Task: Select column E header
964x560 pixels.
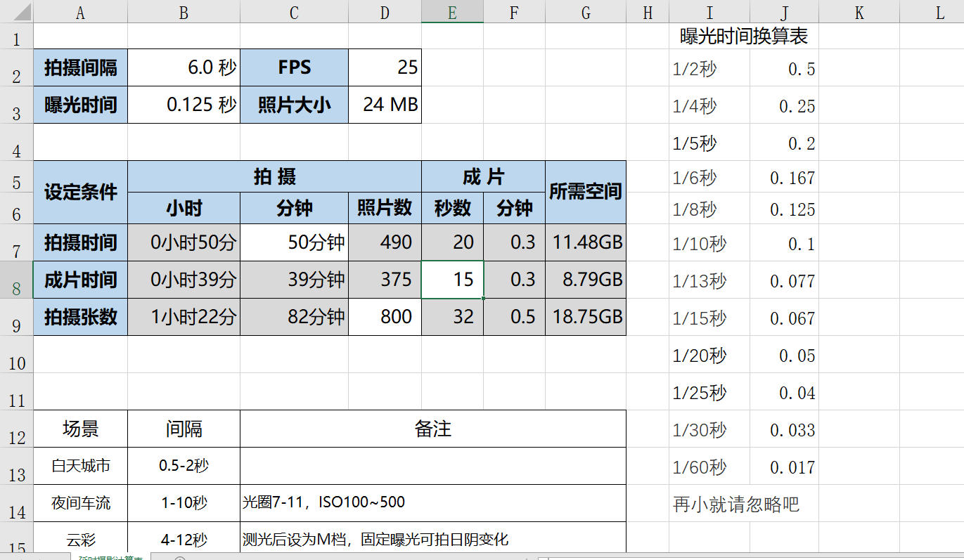Action: (x=452, y=12)
